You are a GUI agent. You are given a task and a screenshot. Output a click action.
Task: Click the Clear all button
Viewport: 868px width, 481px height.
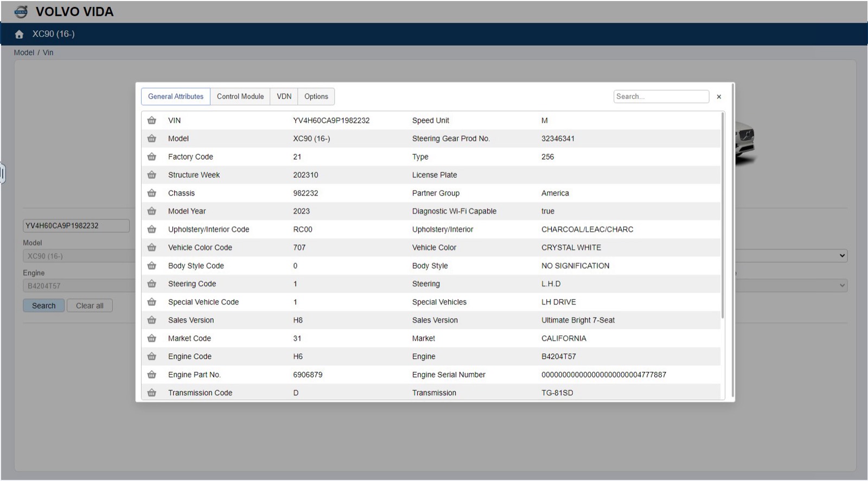pos(90,306)
